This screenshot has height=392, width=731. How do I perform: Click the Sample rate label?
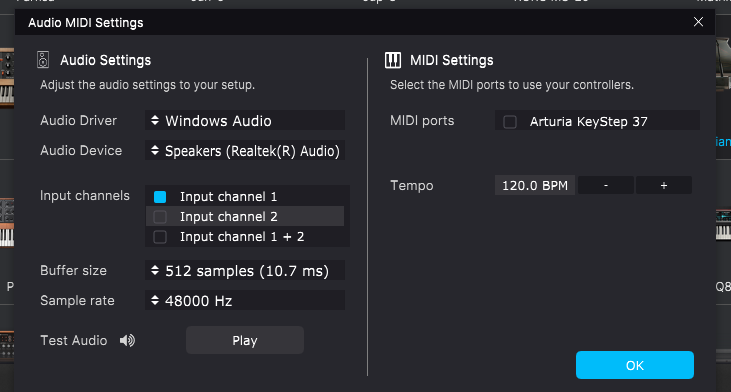[x=77, y=301]
